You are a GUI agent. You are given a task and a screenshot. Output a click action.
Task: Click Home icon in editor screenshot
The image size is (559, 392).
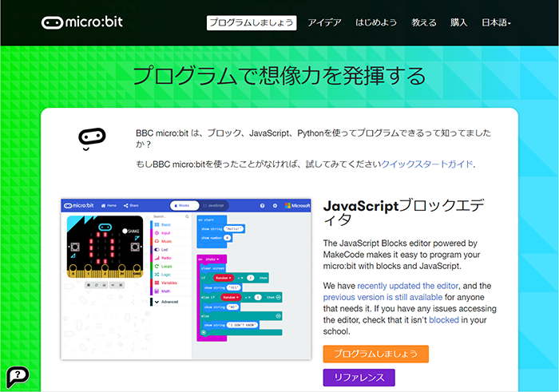109,206
